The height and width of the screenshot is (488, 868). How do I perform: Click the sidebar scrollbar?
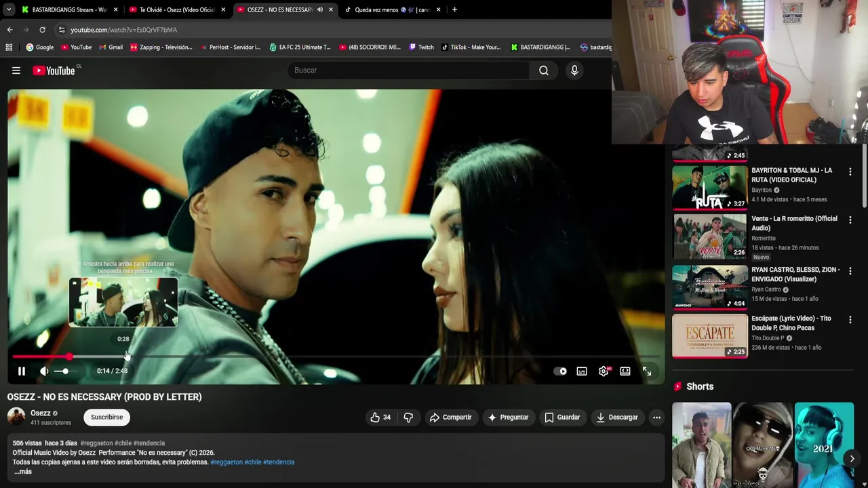pos(864,176)
